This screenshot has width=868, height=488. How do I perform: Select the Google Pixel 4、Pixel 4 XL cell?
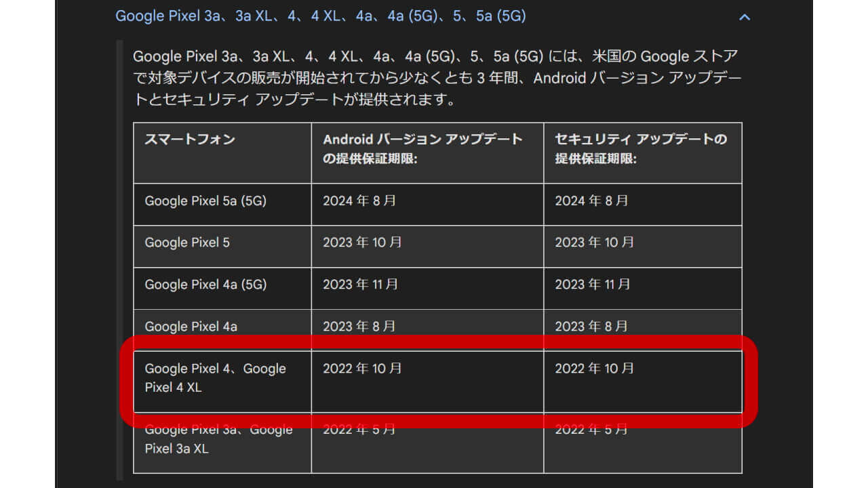(x=215, y=378)
